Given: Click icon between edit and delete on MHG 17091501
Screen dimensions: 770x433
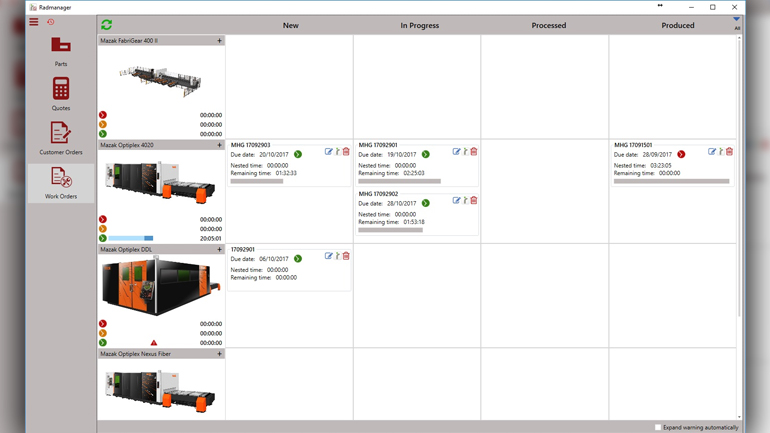Looking at the screenshot, I should (x=721, y=152).
